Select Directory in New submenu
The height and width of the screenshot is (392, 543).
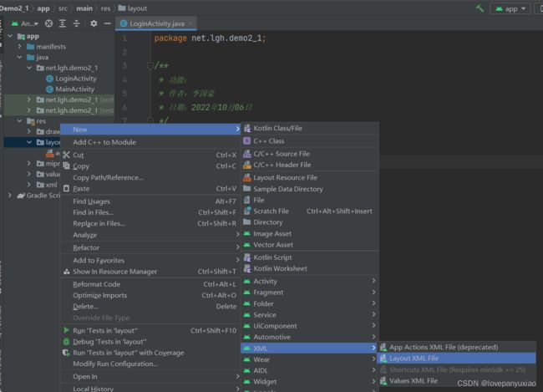click(310, 222)
